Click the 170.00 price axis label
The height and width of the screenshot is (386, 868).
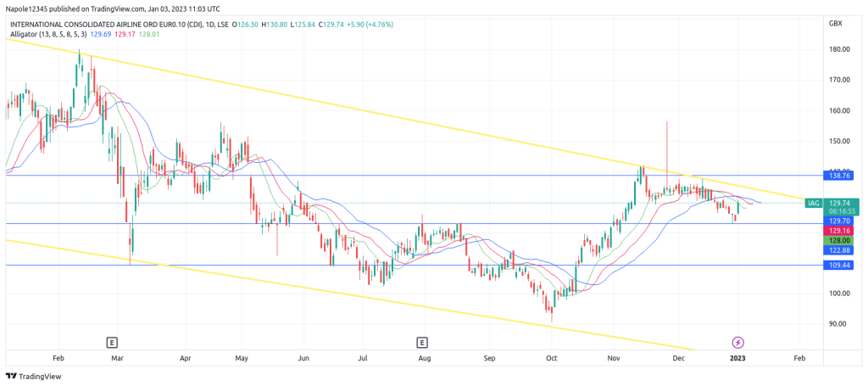(840, 80)
